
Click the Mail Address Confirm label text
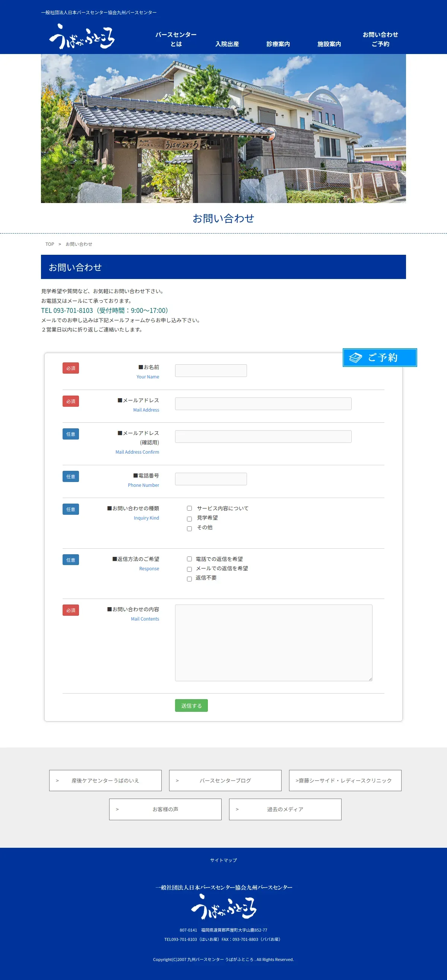(137, 452)
